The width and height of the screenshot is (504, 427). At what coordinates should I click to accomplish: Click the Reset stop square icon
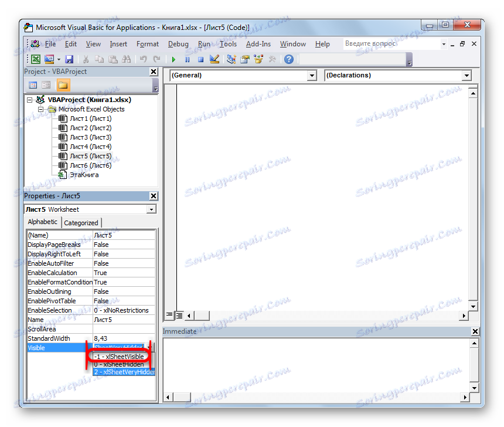click(x=200, y=59)
